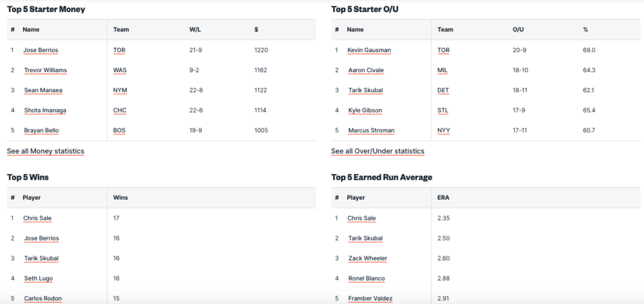
Task: Click Zack Wheeler in the ERA table
Action: [x=367, y=258]
